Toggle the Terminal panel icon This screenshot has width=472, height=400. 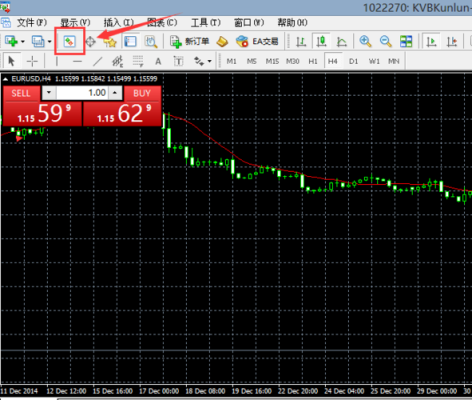[x=130, y=42]
